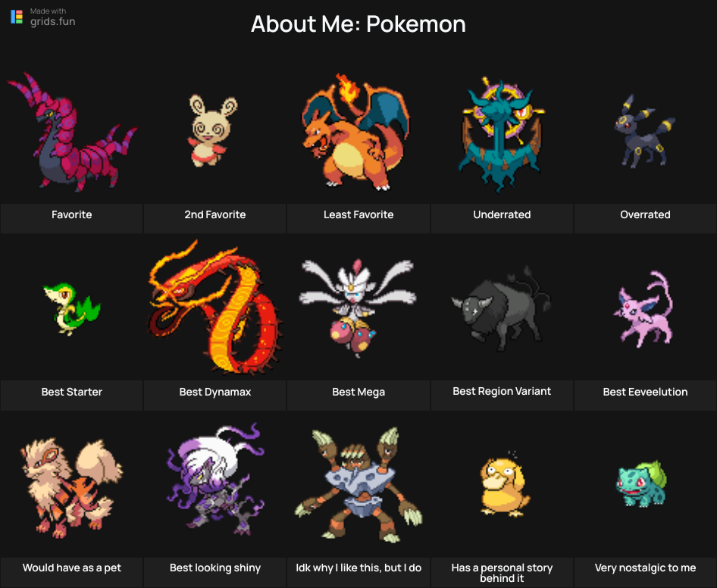Click the Mega Medicham sprite

(x=358, y=308)
